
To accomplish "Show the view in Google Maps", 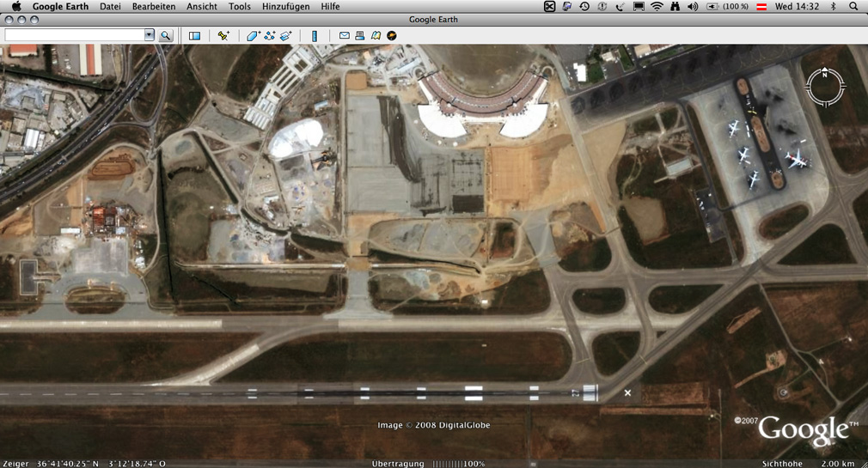I will tap(376, 35).
